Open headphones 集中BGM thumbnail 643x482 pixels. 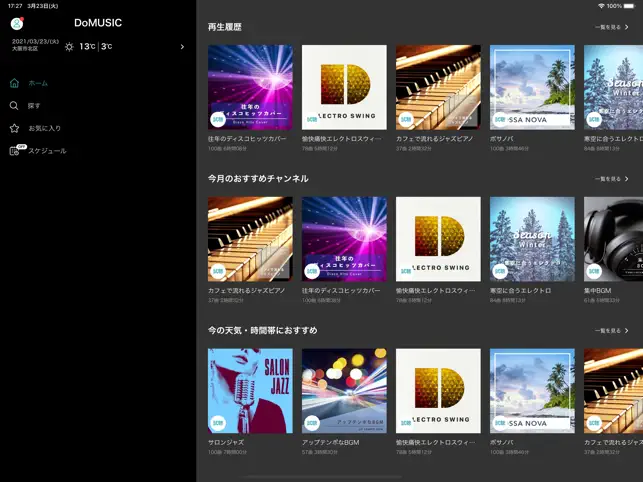click(x=613, y=239)
